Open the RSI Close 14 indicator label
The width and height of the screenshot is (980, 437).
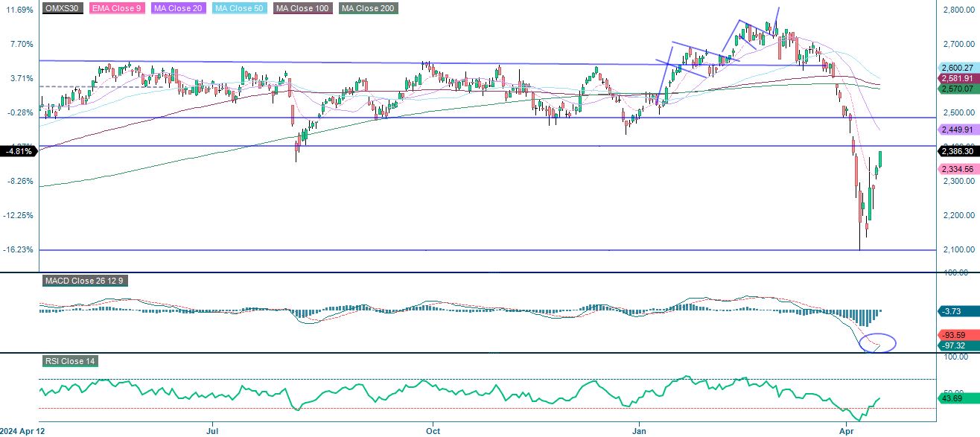coord(70,362)
